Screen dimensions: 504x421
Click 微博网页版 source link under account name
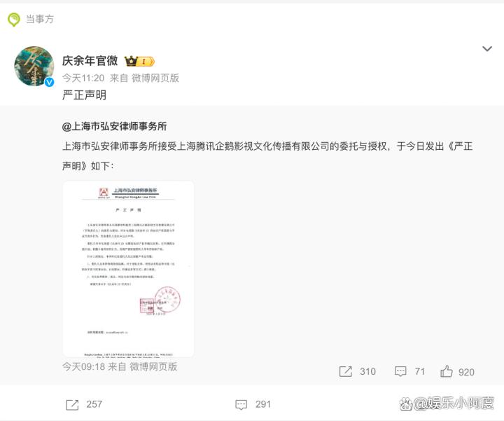coord(155,78)
